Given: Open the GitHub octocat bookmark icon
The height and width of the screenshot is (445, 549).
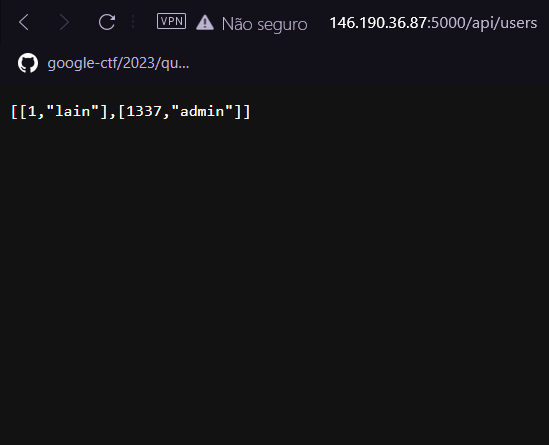Looking at the screenshot, I should (28, 63).
